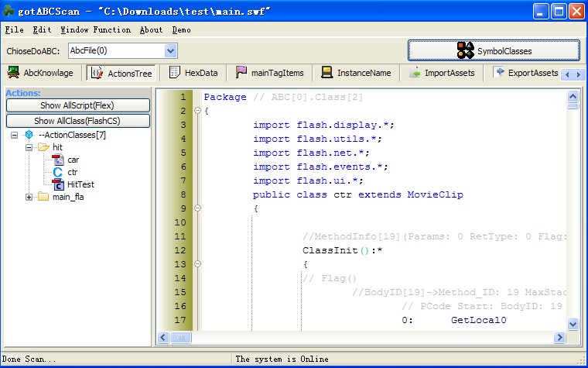Click Show AllScript(Flex) button
The height and width of the screenshot is (368, 588).
tap(77, 105)
